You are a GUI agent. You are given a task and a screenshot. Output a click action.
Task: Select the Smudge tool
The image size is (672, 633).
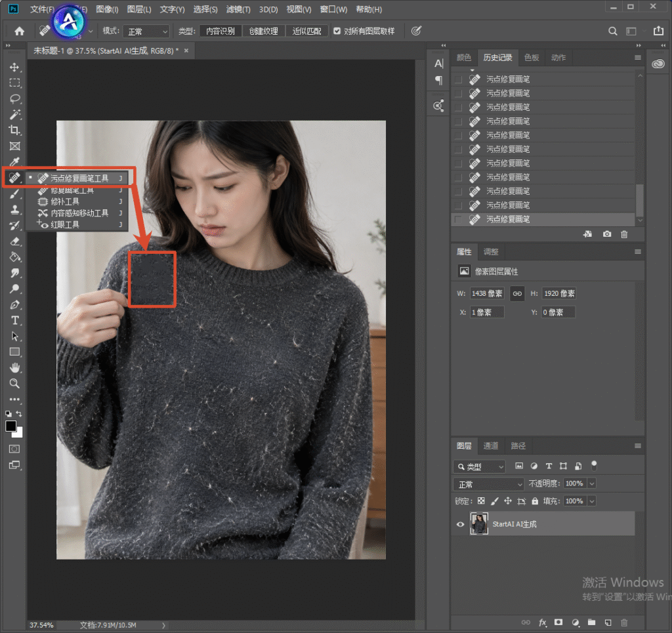(15, 273)
